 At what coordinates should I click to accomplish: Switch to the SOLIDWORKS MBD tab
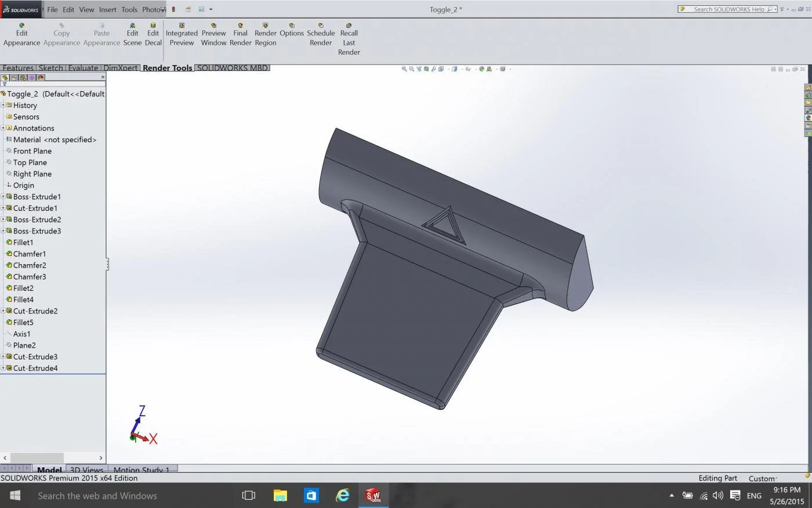(x=233, y=68)
